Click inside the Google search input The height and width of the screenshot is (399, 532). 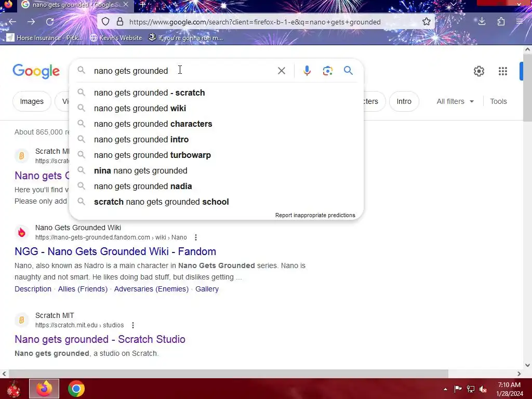(x=183, y=71)
